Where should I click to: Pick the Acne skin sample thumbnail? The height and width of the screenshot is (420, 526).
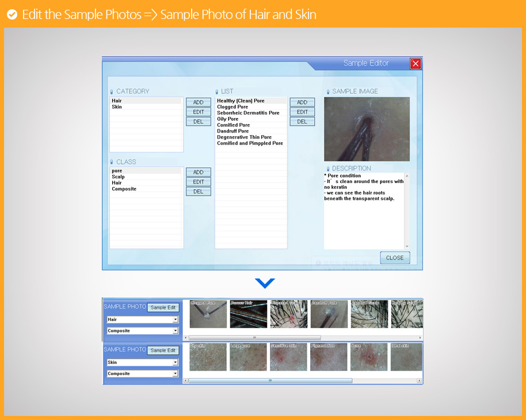point(369,357)
